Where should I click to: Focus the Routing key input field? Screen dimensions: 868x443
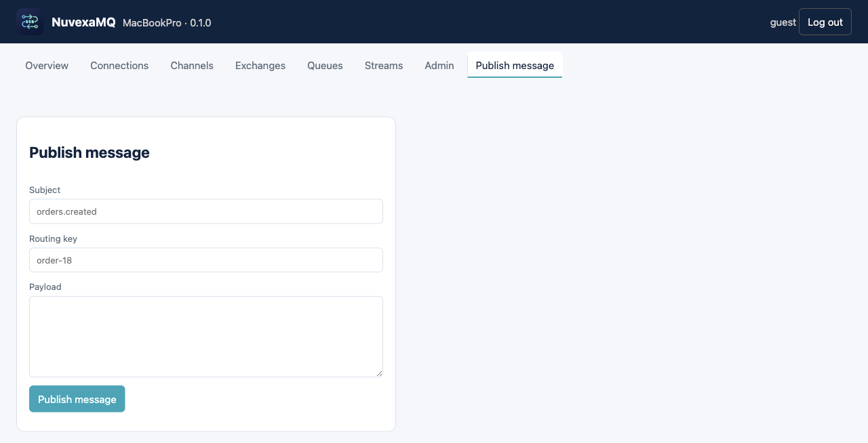pyautogui.click(x=206, y=260)
